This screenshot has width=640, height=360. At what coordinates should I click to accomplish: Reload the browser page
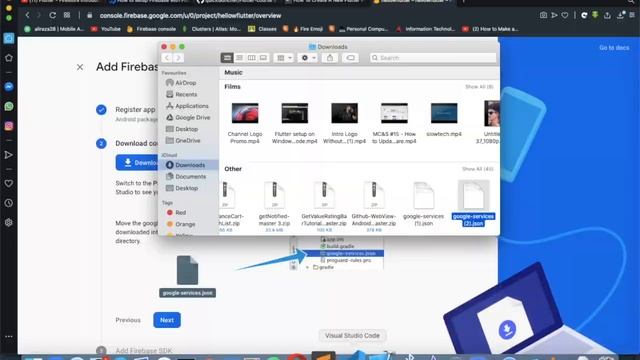coord(53,16)
